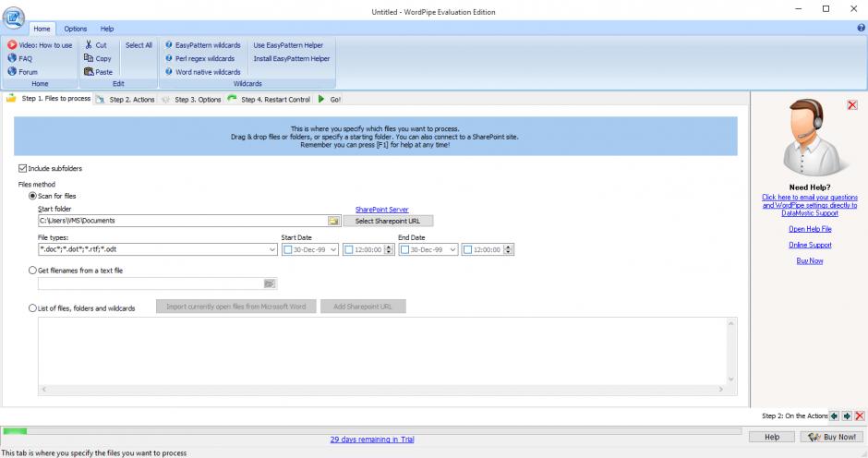Click the Select Sharepoint URL button

(388, 221)
